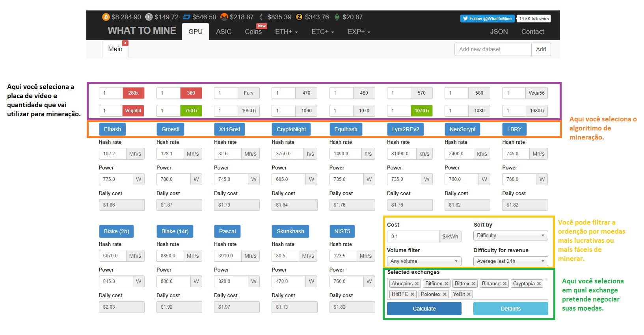Click the Monero icon beside $218.87
644x335 pixels.
coord(224,17)
